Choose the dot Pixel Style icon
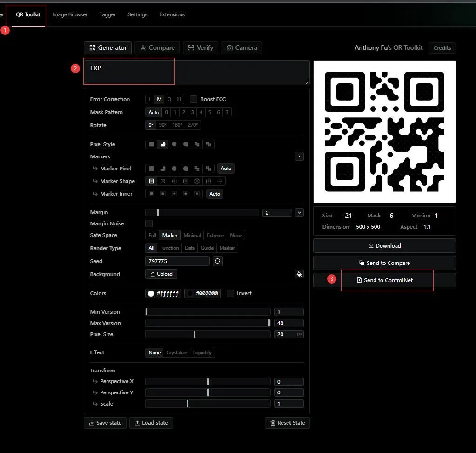 [x=174, y=144]
